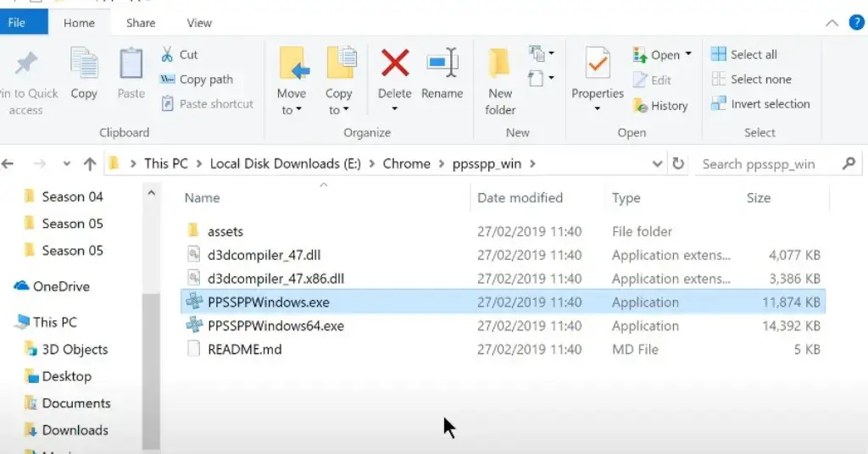The image size is (868, 454).
Task: Open the File menu tab
Action: 23,23
